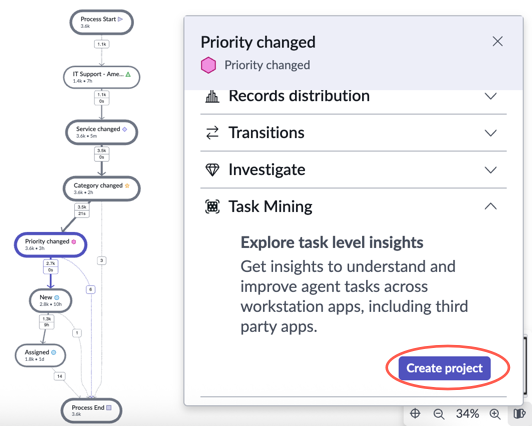The width and height of the screenshot is (532, 426).
Task: Click the 14 transition label below Assigned
Action: [60, 376]
